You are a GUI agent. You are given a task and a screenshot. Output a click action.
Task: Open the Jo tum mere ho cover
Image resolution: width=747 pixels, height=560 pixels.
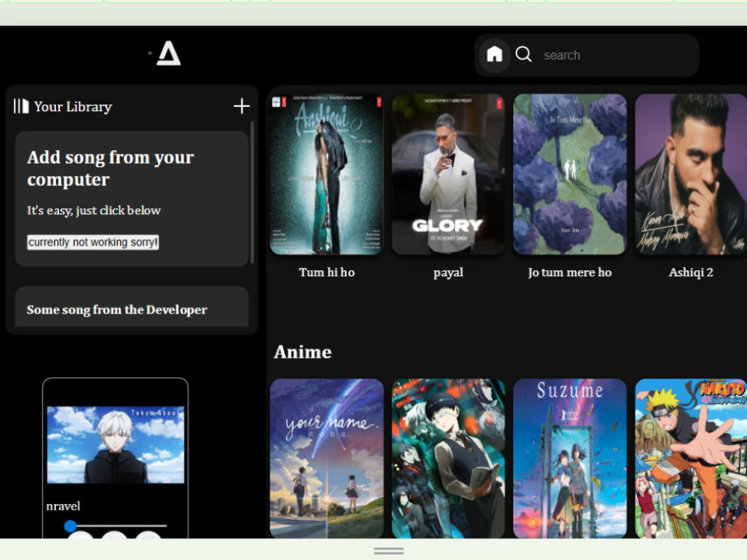click(x=570, y=174)
